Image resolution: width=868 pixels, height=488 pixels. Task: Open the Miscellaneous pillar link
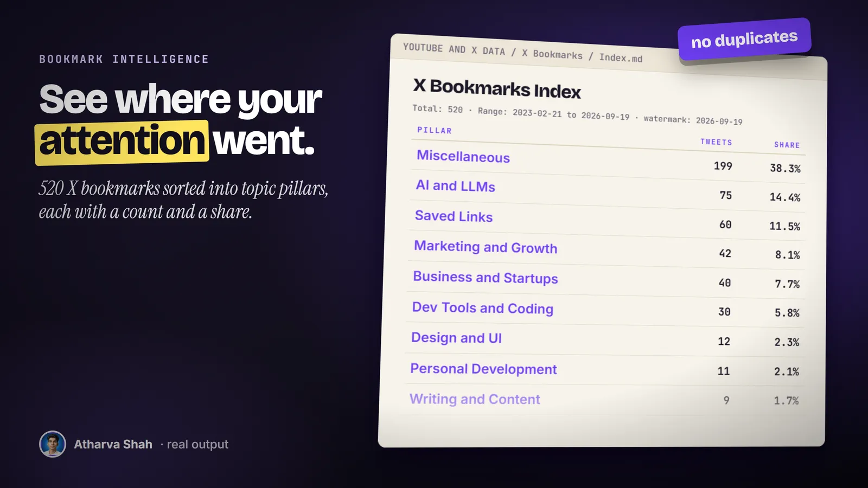tap(463, 157)
